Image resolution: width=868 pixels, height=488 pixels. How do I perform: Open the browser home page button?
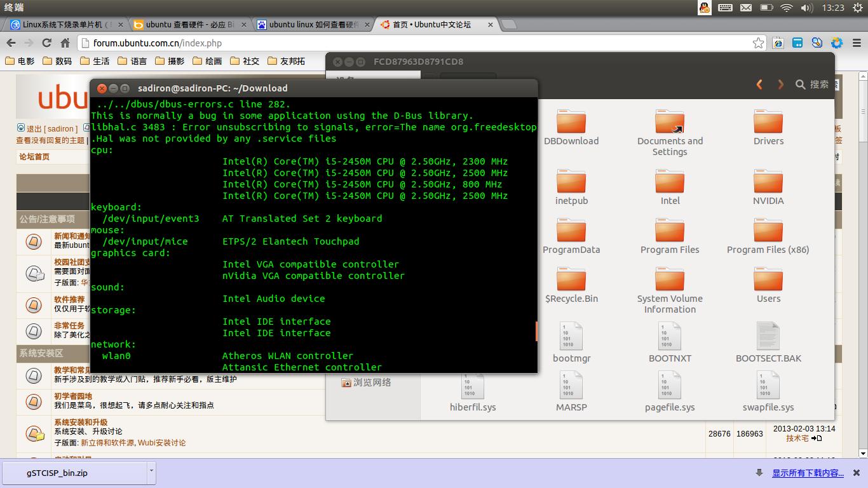coord(65,43)
